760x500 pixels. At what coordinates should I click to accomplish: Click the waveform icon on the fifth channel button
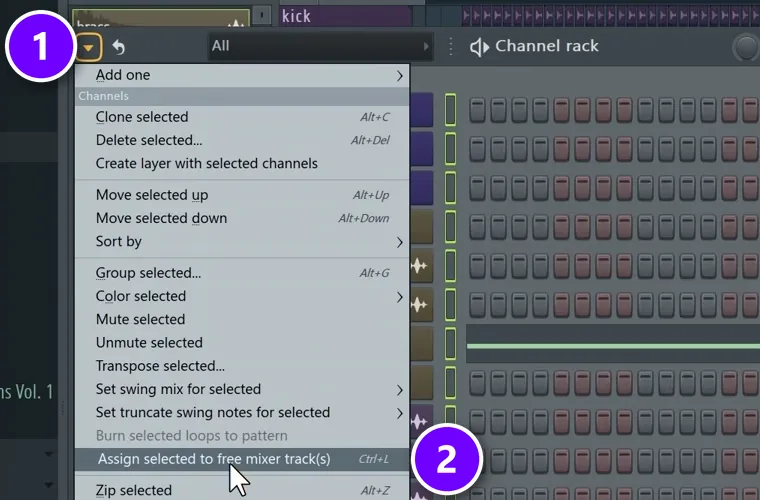419,266
